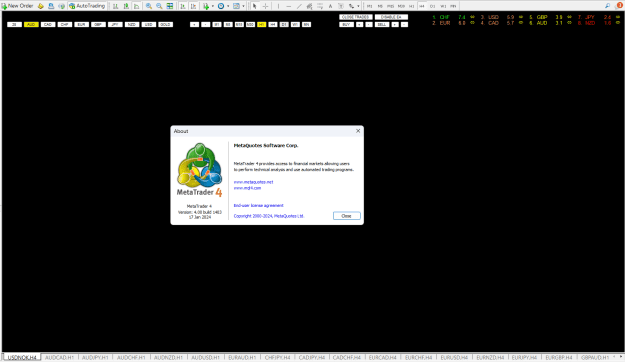
Task: Toggle the EUR currency chart button
Action: click(x=81, y=24)
